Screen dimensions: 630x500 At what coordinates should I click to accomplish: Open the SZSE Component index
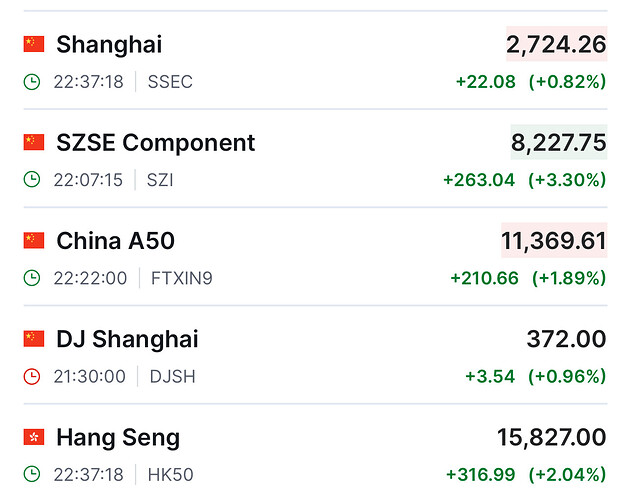[156, 142]
